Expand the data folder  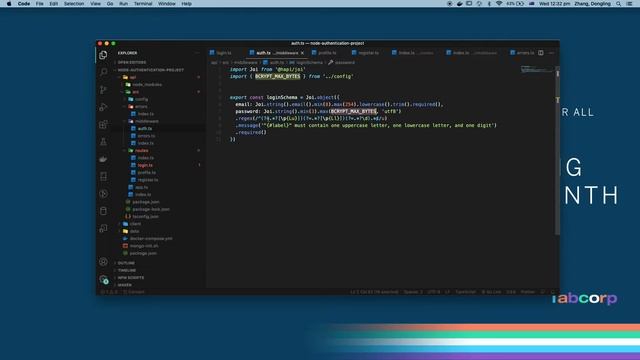(x=134, y=231)
